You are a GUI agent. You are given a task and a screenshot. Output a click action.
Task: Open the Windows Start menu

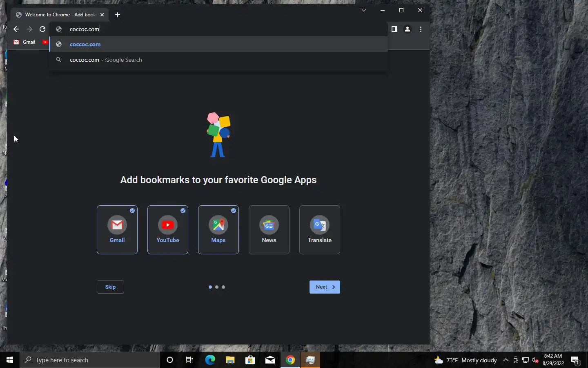10,360
